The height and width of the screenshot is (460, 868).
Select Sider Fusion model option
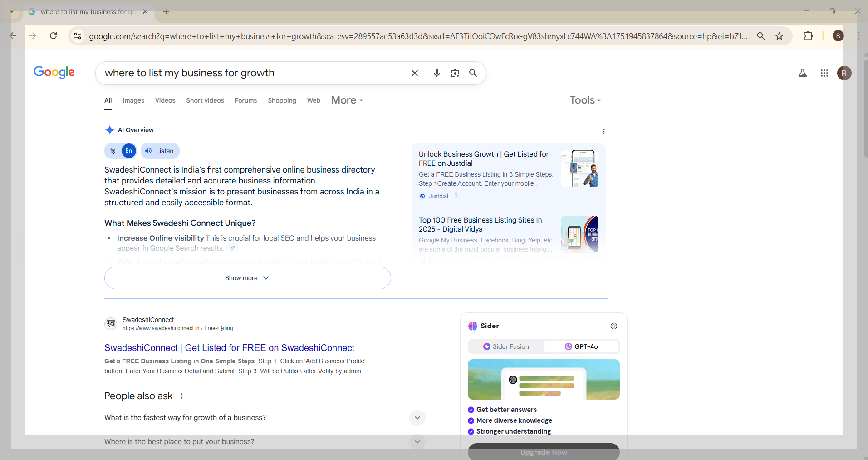coord(506,346)
